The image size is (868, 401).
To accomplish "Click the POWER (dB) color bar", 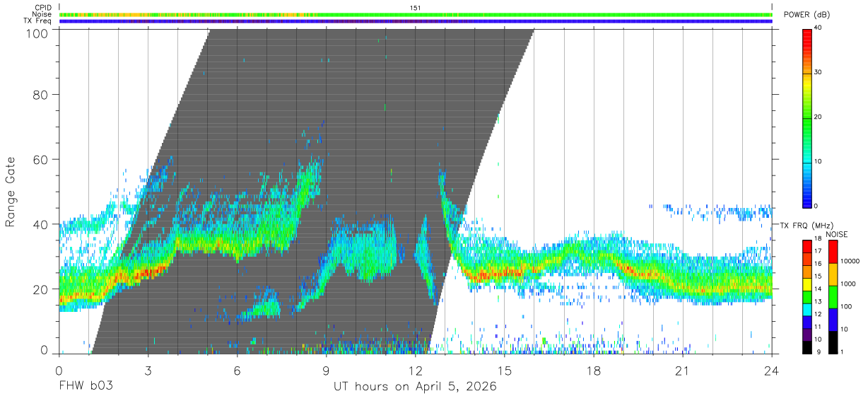I will [807, 117].
